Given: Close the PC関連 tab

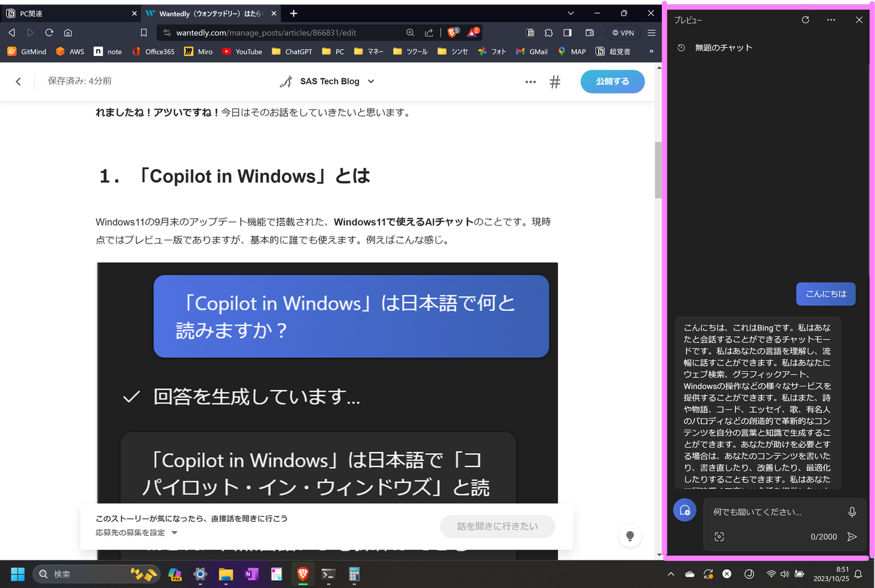Looking at the screenshot, I should point(134,13).
